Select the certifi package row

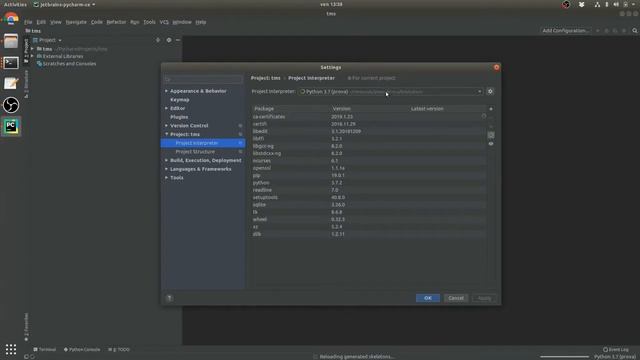pos(369,124)
